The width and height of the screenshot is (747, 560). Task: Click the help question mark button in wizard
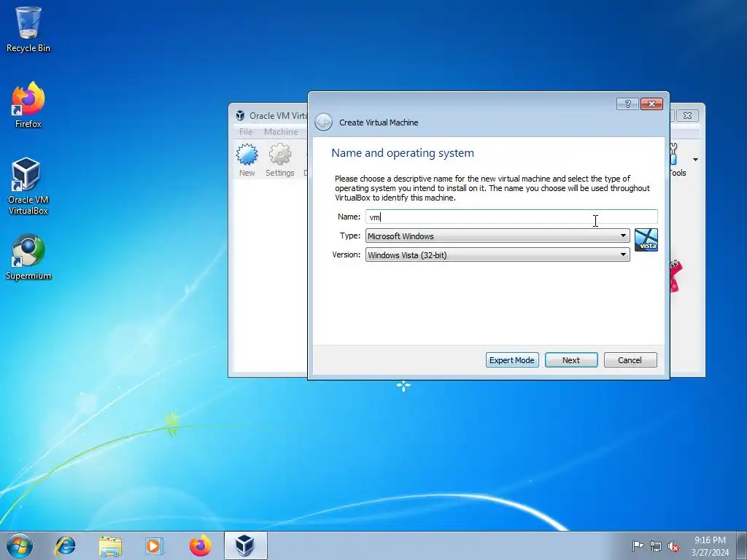coord(627,104)
